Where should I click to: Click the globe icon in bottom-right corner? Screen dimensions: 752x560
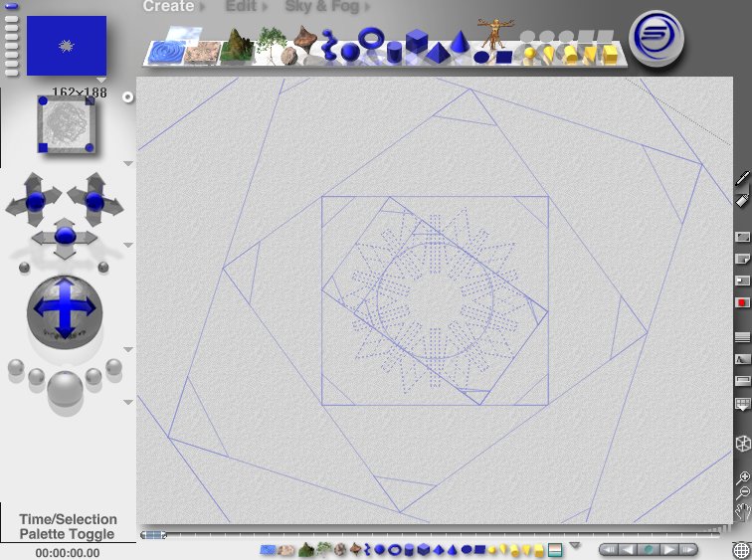[x=741, y=550]
